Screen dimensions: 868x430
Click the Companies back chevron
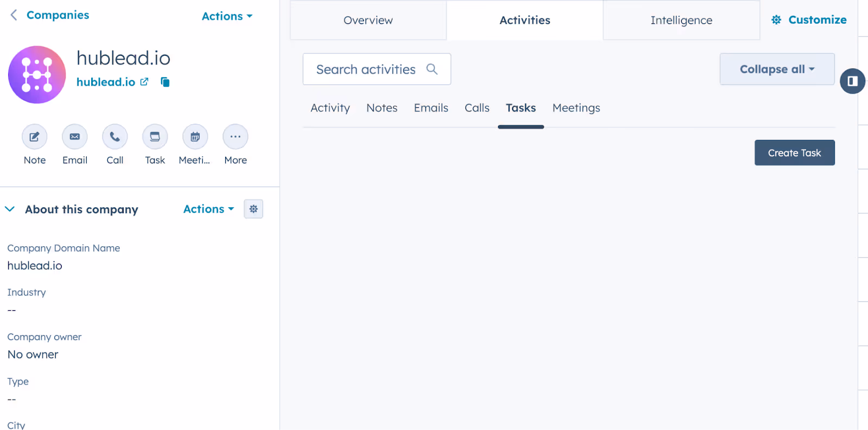(14, 15)
